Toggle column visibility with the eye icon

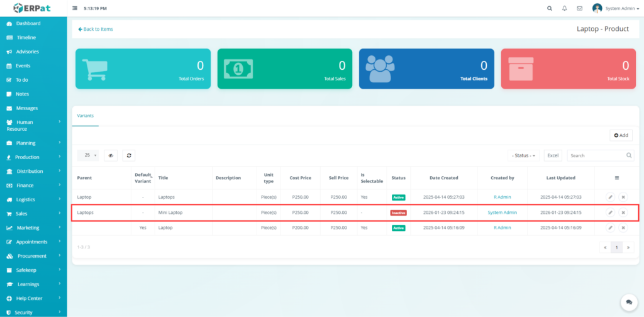point(111,155)
